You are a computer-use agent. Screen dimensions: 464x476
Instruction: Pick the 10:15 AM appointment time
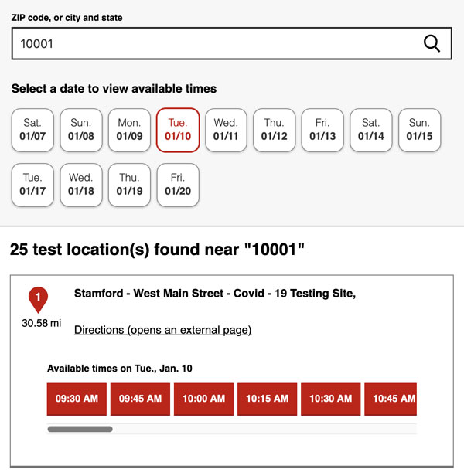[x=268, y=399]
